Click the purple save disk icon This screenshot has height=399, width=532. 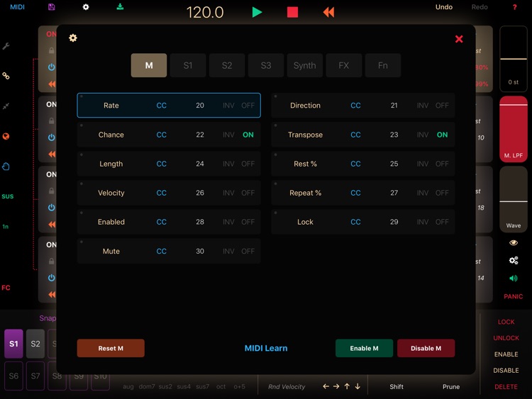point(51,7)
